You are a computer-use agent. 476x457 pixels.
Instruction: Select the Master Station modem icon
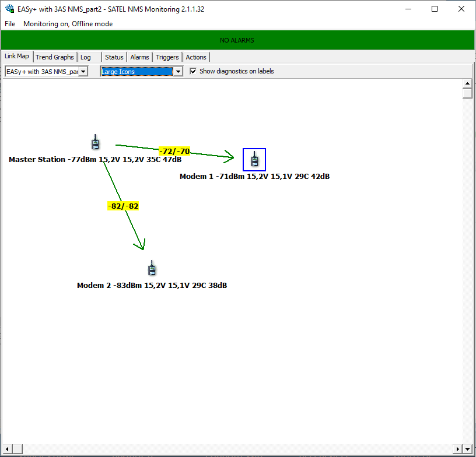(95, 142)
